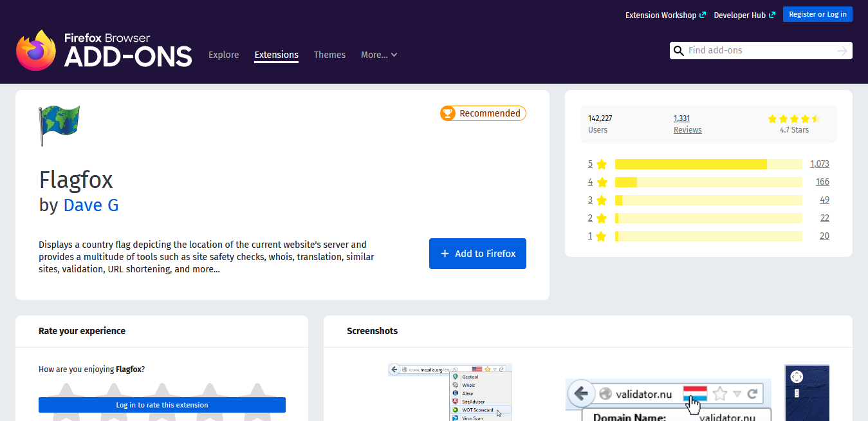
Task: Click the star beside rating 5
Action: pos(602,164)
